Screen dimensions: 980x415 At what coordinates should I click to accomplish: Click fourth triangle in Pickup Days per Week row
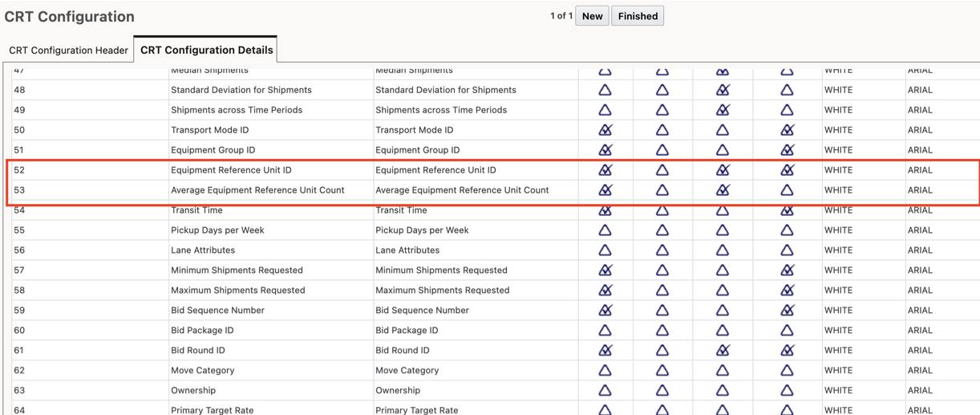788,230
